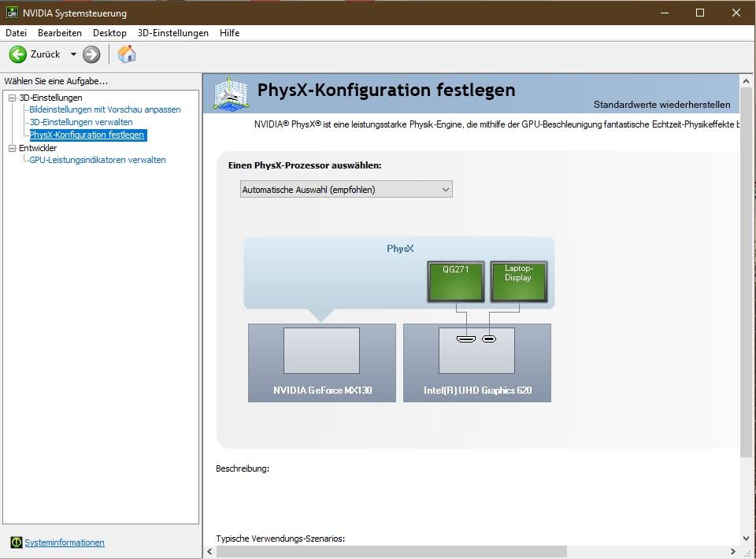Open Bildeinstellungen mit Vorschau anpassen

[105, 109]
